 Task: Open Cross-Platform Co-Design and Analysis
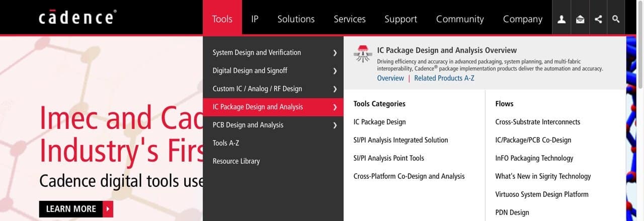click(409, 176)
